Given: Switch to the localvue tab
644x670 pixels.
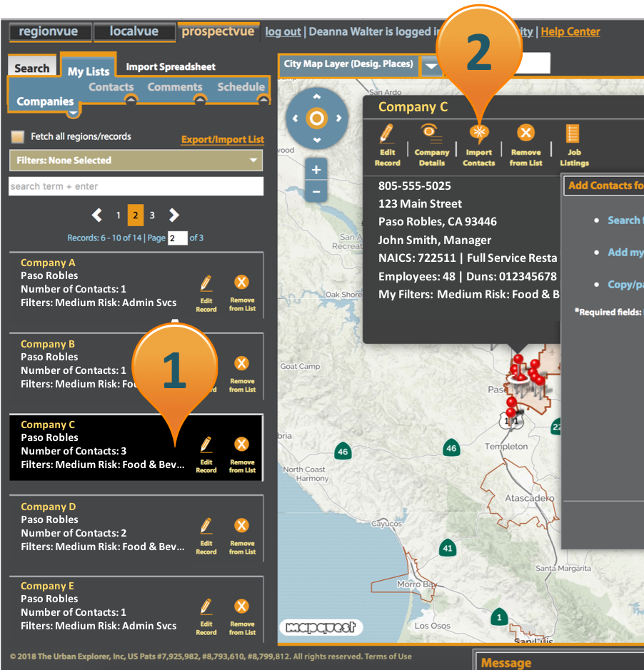Looking at the screenshot, I should (x=134, y=31).
